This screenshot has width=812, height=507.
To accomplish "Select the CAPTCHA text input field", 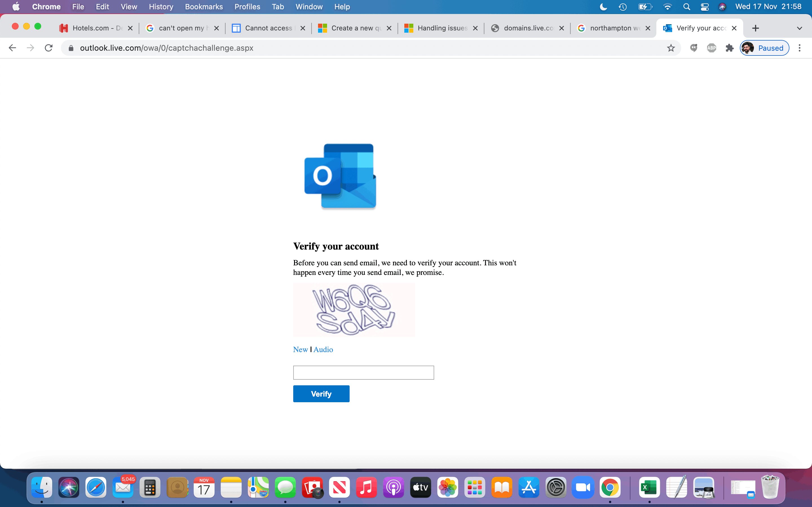I will (x=364, y=372).
